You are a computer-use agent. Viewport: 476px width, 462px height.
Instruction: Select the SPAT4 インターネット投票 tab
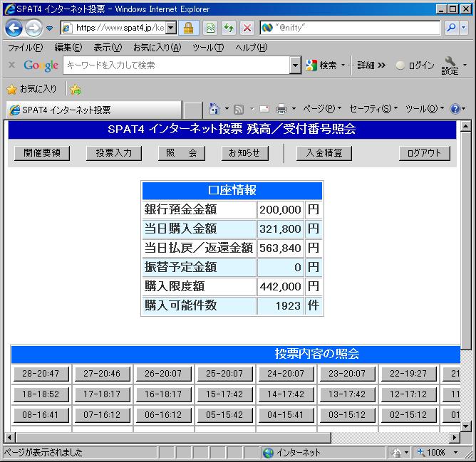[94, 110]
